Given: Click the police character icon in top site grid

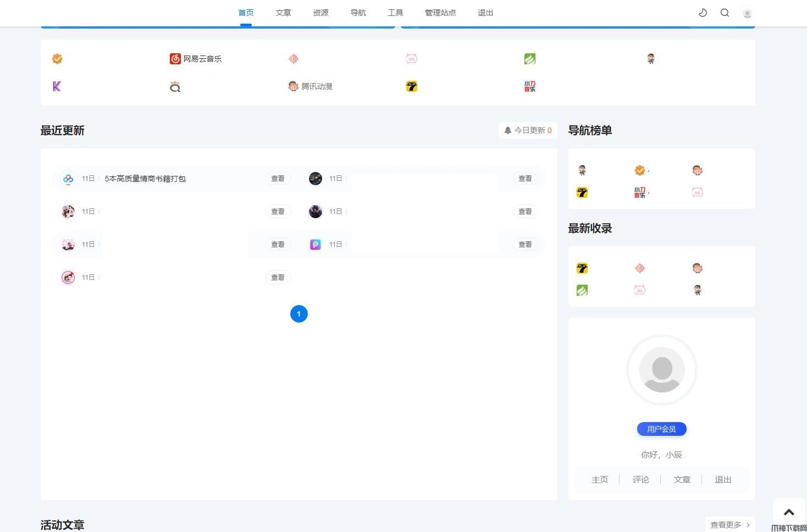Looking at the screenshot, I should (x=651, y=59).
